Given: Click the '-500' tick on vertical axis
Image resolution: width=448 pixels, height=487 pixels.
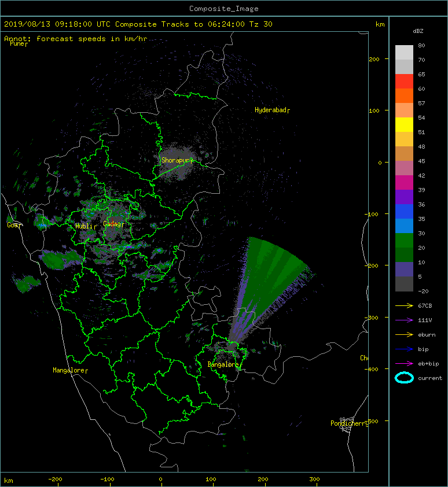Looking at the screenshot, I should [x=371, y=421].
